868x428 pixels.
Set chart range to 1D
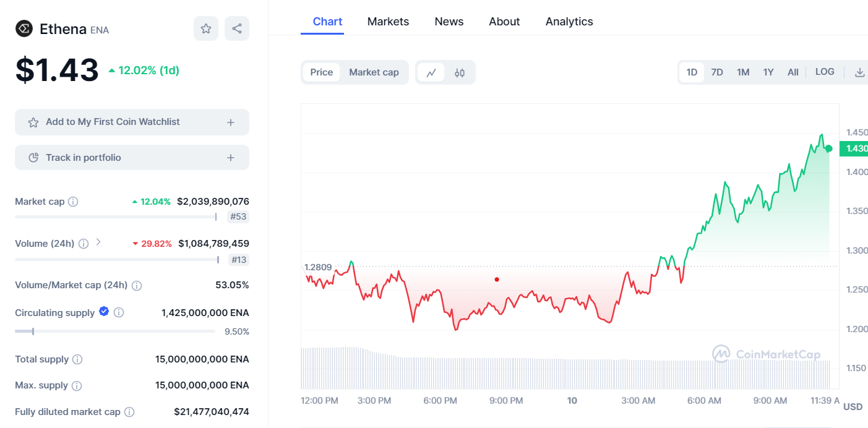[x=692, y=72]
